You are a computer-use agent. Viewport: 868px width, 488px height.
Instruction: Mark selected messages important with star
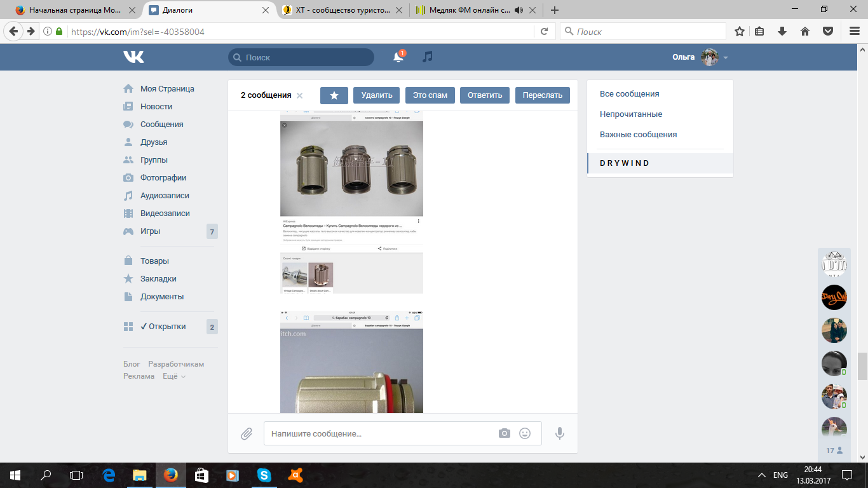(334, 95)
